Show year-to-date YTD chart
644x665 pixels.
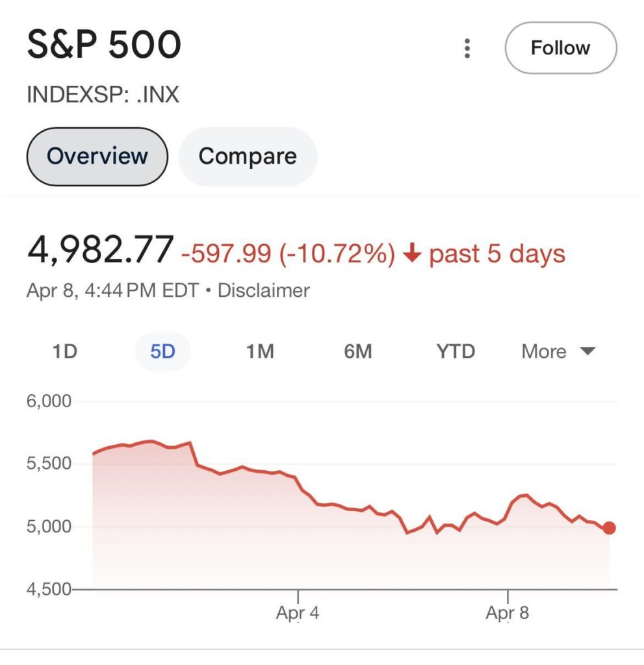pyautogui.click(x=456, y=352)
